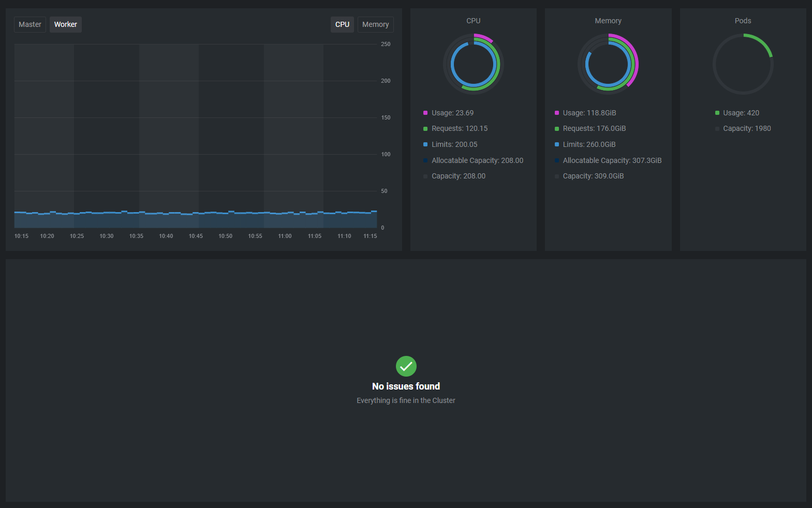
Task: Click the green Memory Requests legend marker
Action: coord(557,129)
